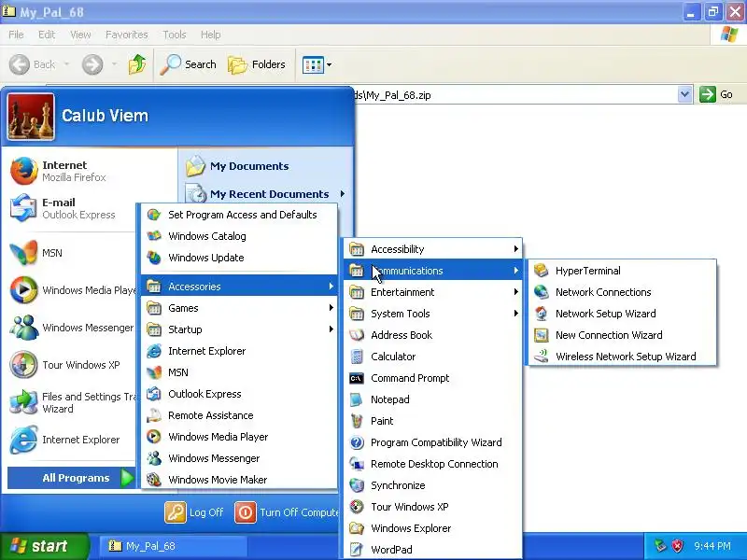The image size is (747, 560).
Task: Open Command Prompt from Accessories
Action: (x=432, y=378)
